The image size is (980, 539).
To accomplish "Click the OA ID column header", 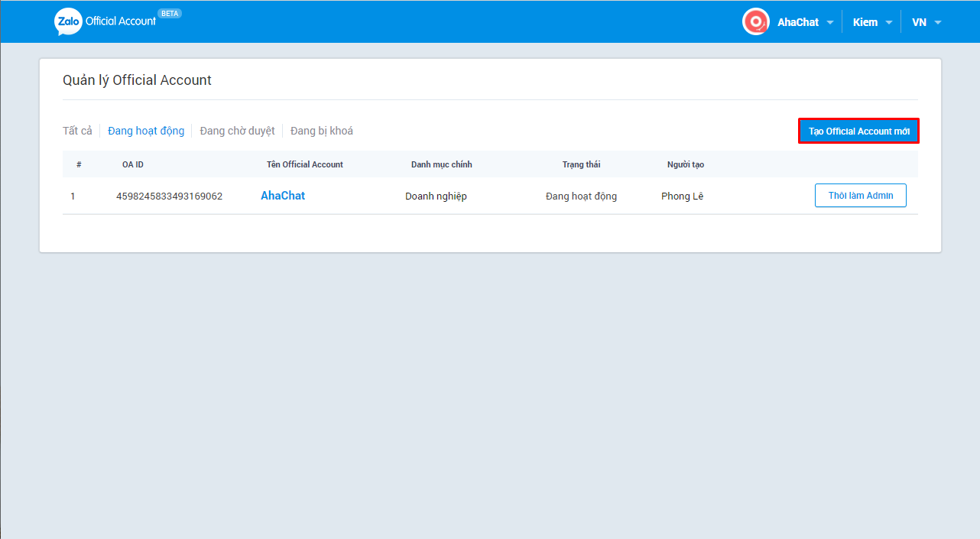I will [133, 164].
